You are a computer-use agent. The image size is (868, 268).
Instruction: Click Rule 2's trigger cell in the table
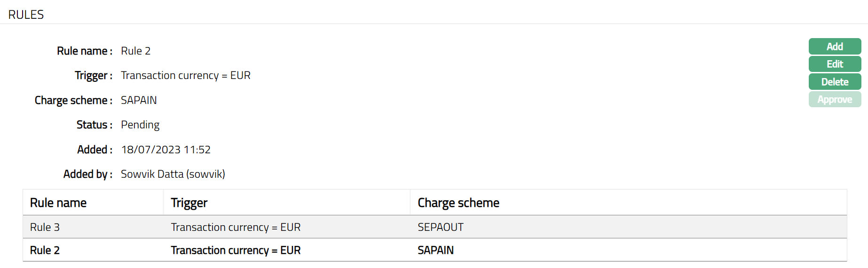tap(236, 250)
